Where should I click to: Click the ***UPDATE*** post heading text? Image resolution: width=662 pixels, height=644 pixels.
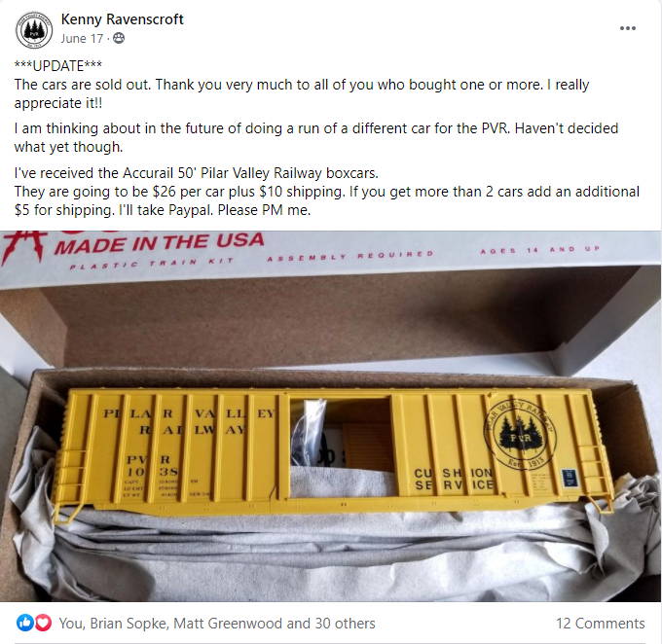pos(57,66)
